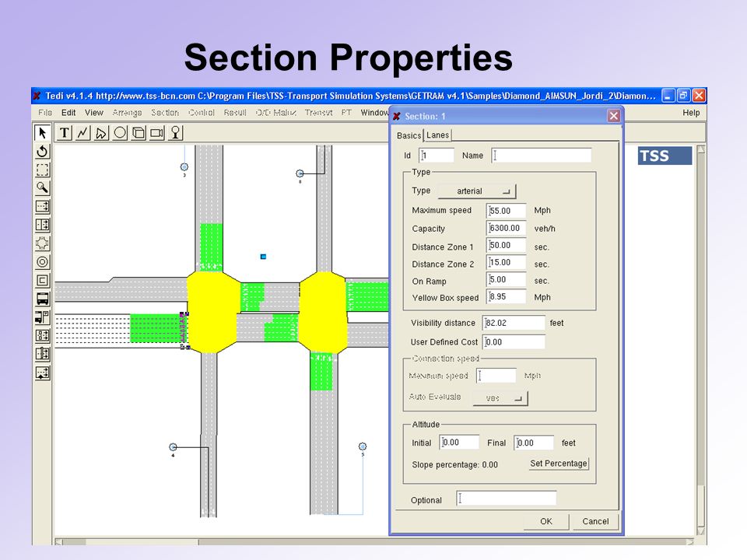Image resolution: width=747 pixels, height=560 pixels.
Task: Open the Type dropdown showing arterial
Action: click(476, 191)
